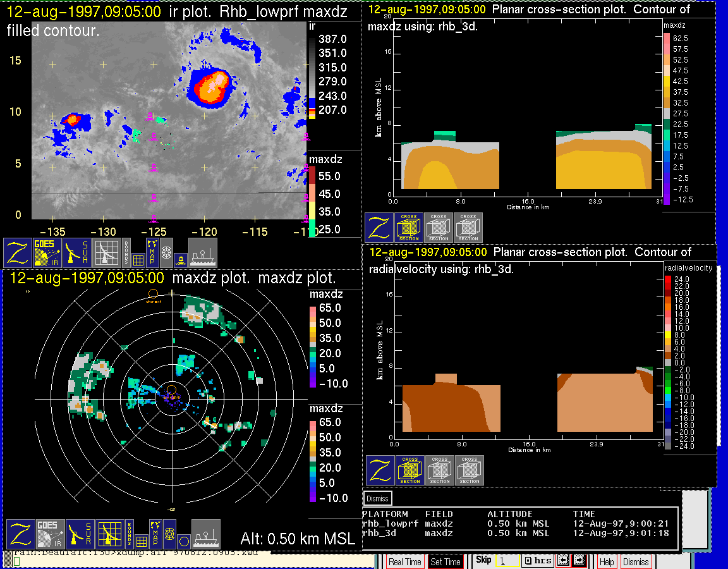Click the GOES IR satellite icon in top panel

point(47,252)
